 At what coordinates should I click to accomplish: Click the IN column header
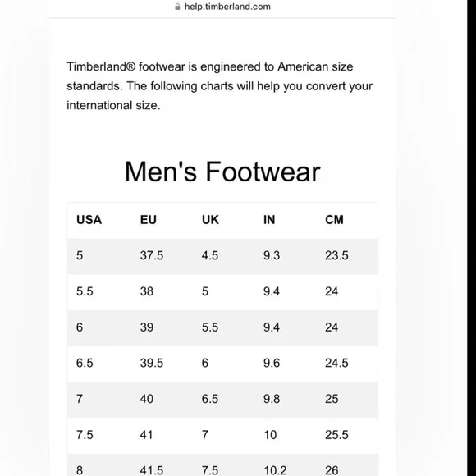click(x=269, y=220)
